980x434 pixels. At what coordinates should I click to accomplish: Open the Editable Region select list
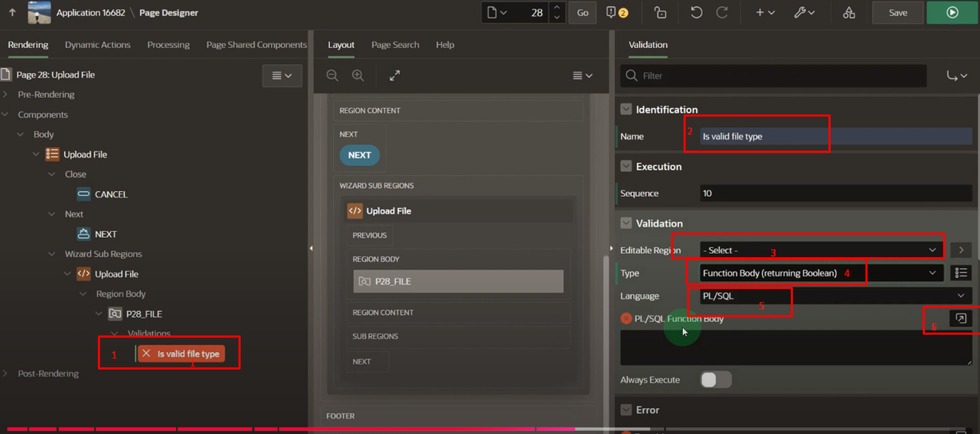point(822,250)
